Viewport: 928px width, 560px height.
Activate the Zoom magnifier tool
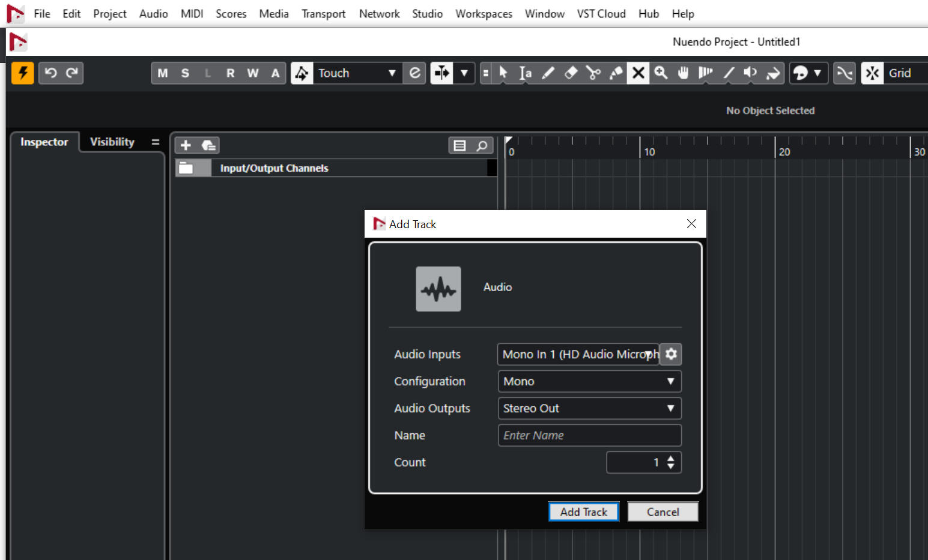(661, 73)
